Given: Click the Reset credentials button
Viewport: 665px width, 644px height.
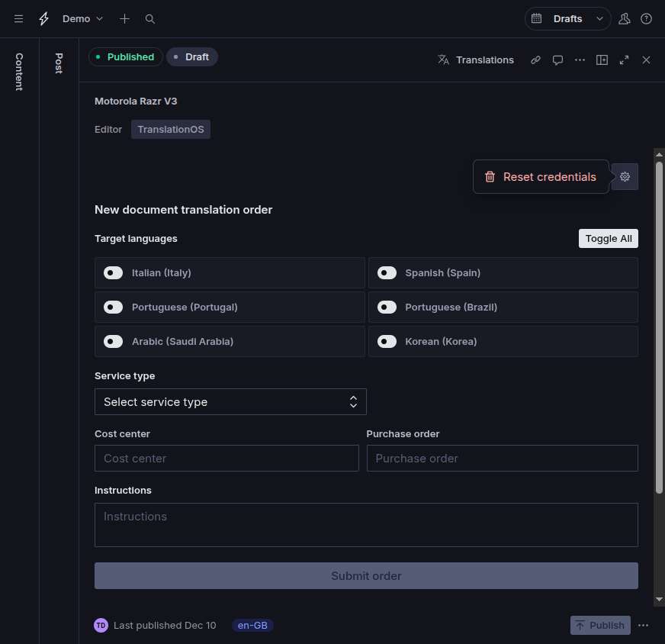Looking at the screenshot, I should (541, 176).
